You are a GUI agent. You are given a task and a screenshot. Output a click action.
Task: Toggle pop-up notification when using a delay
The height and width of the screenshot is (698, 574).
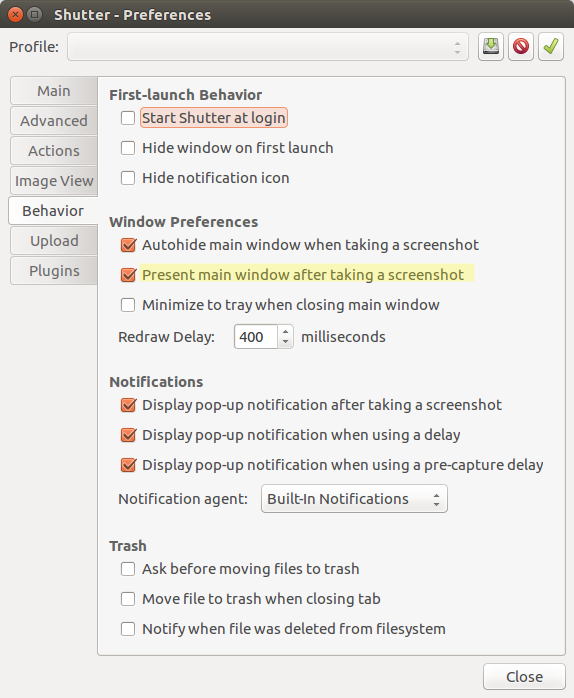coord(128,435)
